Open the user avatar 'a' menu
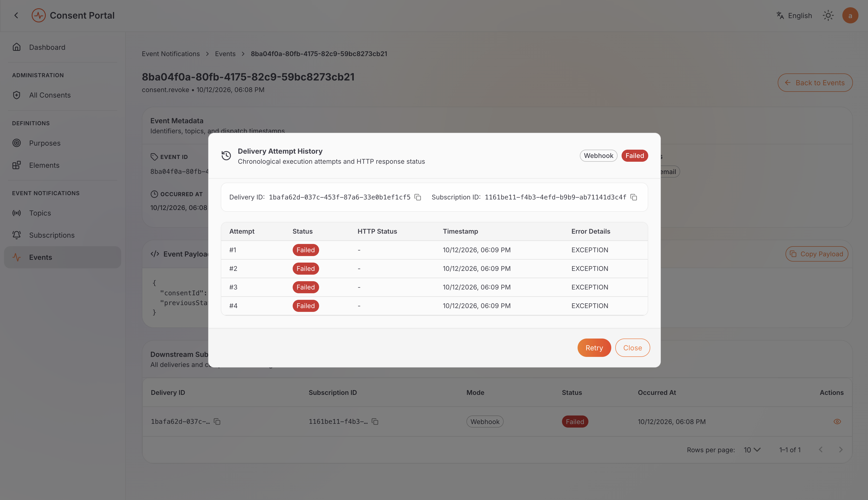868x500 pixels. [x=850, y=15]
